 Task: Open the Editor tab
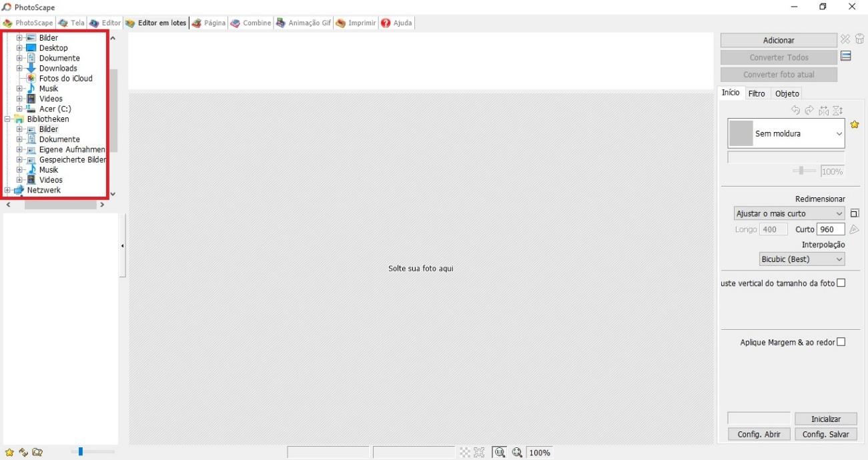[105, 23]
